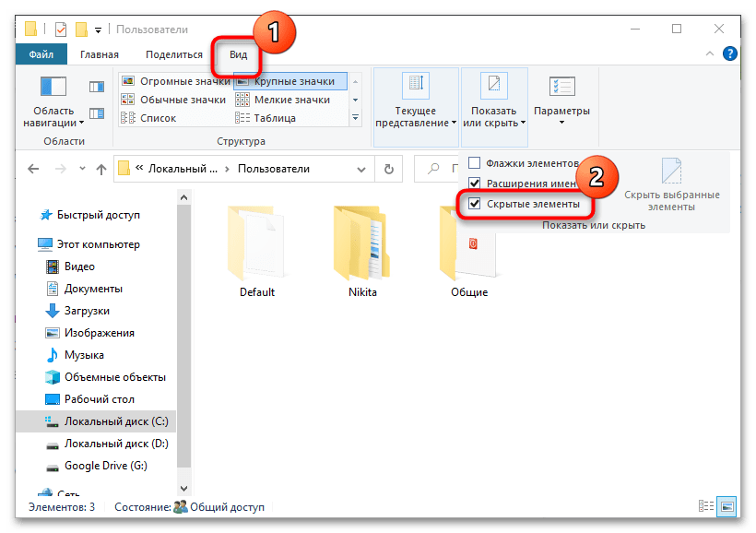Select Этот компьютер in navigation pane
Screen dimensions: 756x533
89,244
